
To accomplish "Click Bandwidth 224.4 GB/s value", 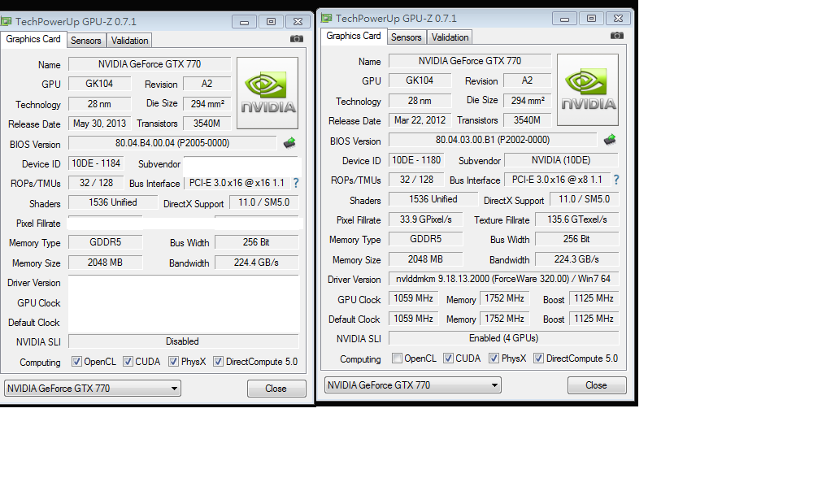I will (x=256, y=263).
